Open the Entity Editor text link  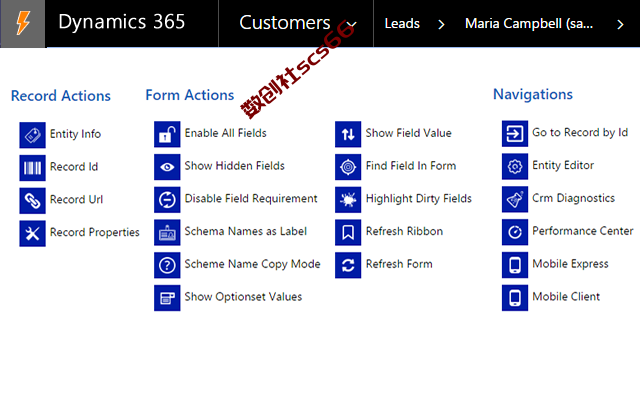point(563,166)
